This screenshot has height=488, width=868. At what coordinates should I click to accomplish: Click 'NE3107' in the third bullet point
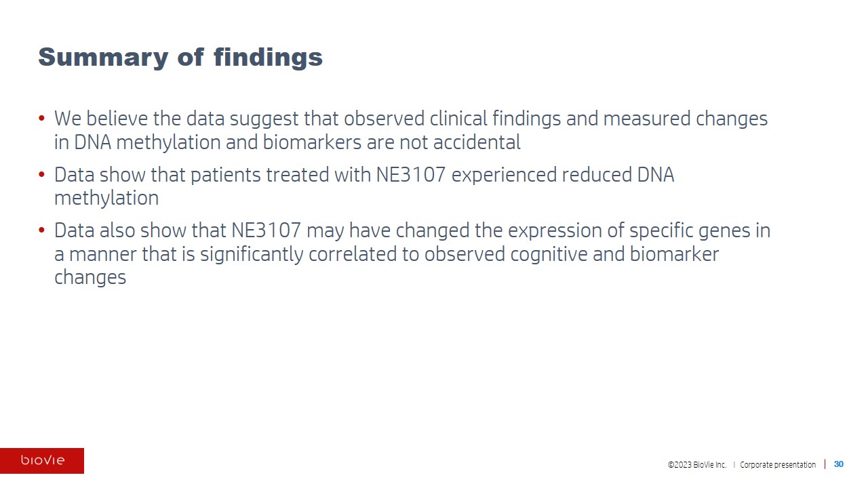tap(266, 230)
